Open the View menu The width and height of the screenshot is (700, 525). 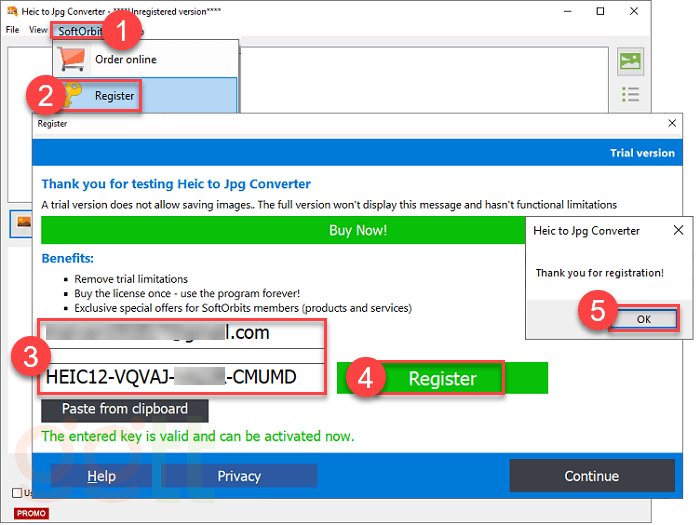(38, 30)
